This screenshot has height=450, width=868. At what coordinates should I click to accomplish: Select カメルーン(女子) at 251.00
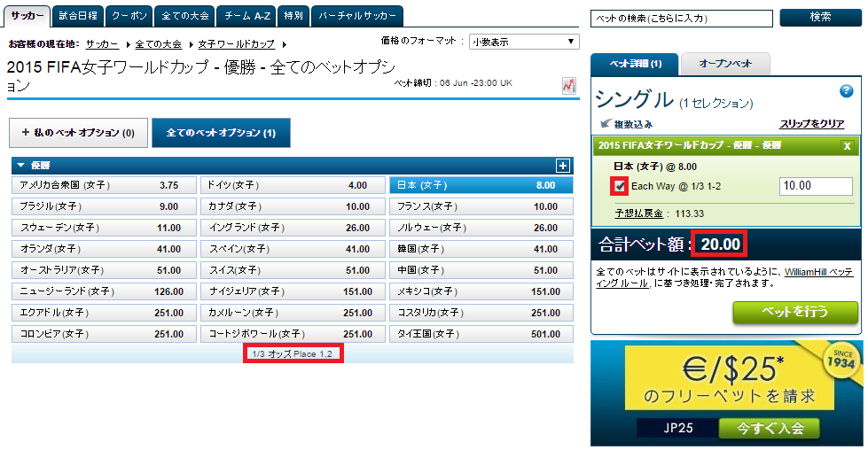[293, 313]
